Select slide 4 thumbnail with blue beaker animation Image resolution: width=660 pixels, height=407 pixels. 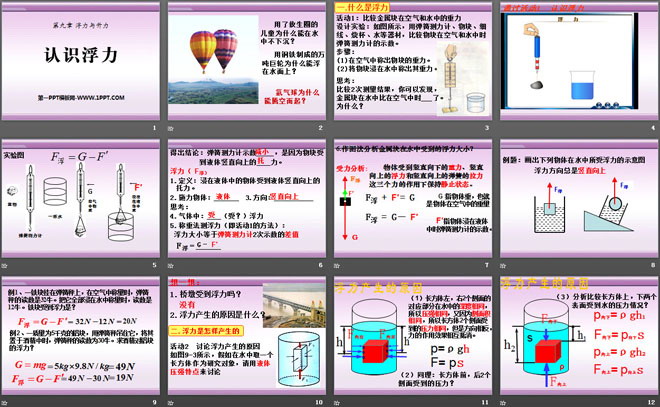579,61
